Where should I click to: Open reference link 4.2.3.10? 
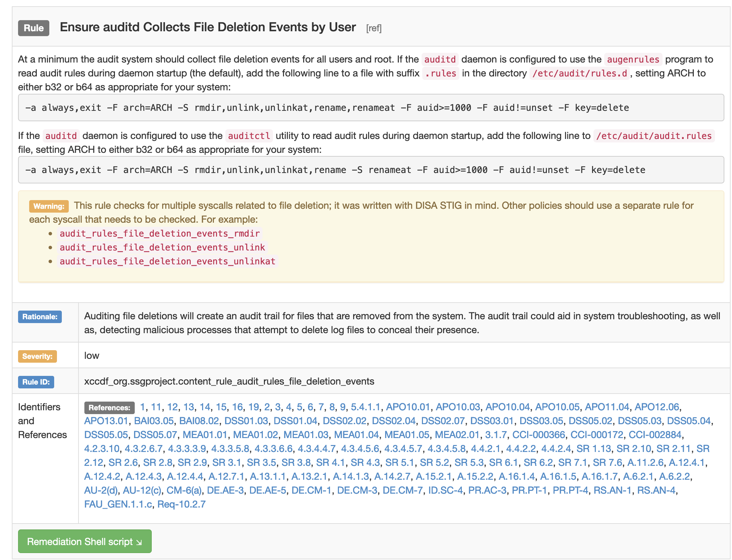[102, 448]
